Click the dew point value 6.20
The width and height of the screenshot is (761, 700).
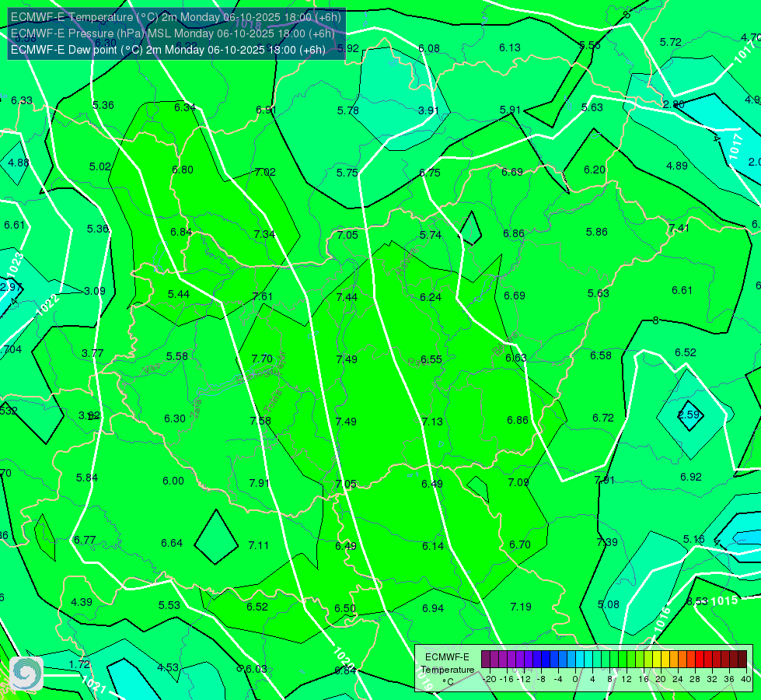click(595, 170)
